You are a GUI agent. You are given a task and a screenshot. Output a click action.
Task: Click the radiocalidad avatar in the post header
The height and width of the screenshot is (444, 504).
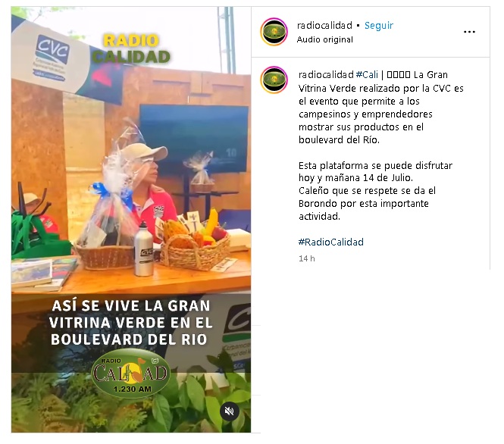point(274,32)
